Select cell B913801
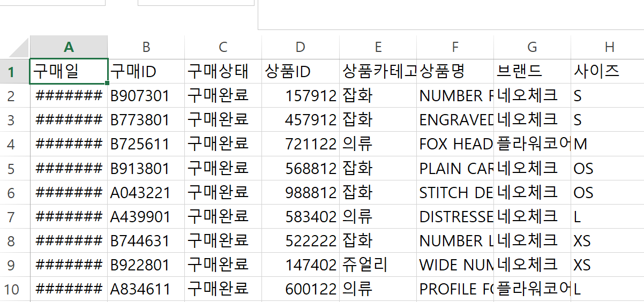The image size is (644, 302). 146,168
